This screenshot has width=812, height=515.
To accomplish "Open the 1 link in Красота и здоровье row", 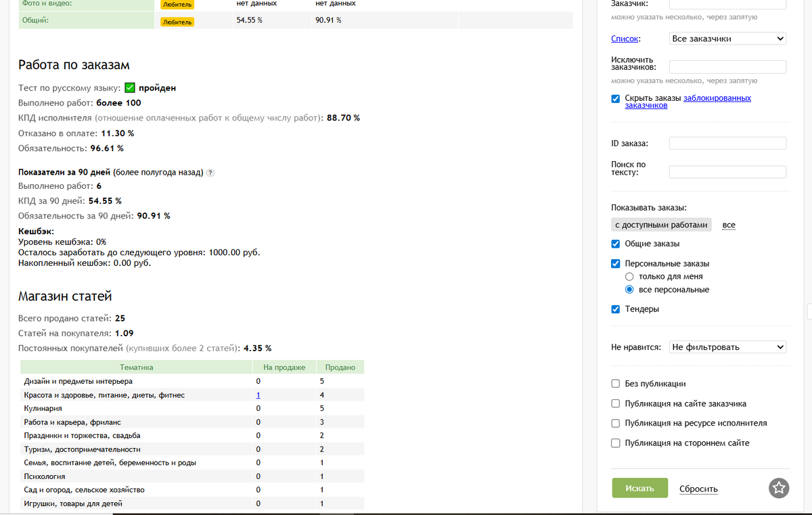I will (x=258, y=395).
